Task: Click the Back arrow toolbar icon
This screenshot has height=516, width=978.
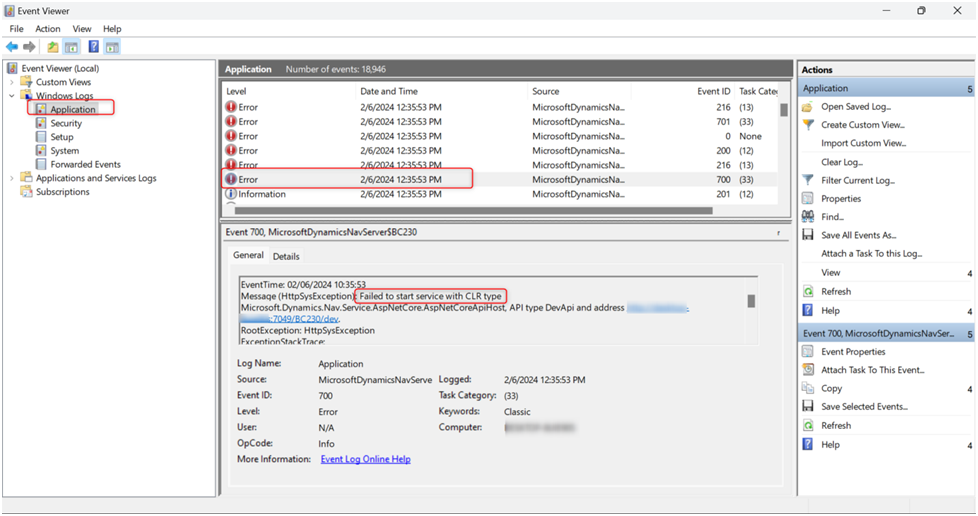Action: click(12, 47)
